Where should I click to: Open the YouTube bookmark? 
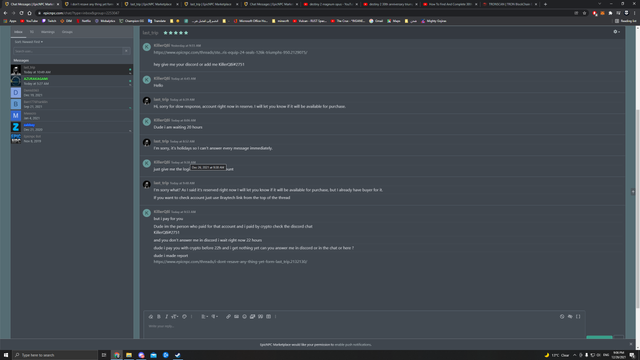pos(29,21)
